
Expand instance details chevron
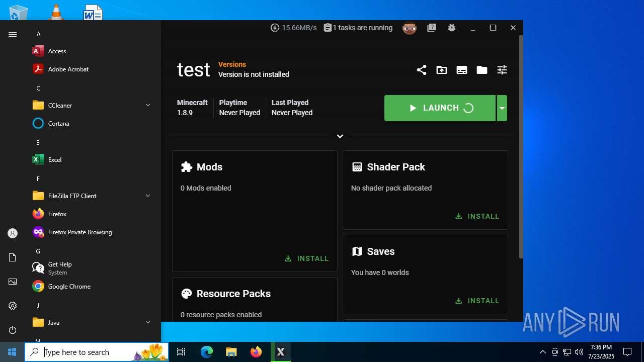[340, 136]
